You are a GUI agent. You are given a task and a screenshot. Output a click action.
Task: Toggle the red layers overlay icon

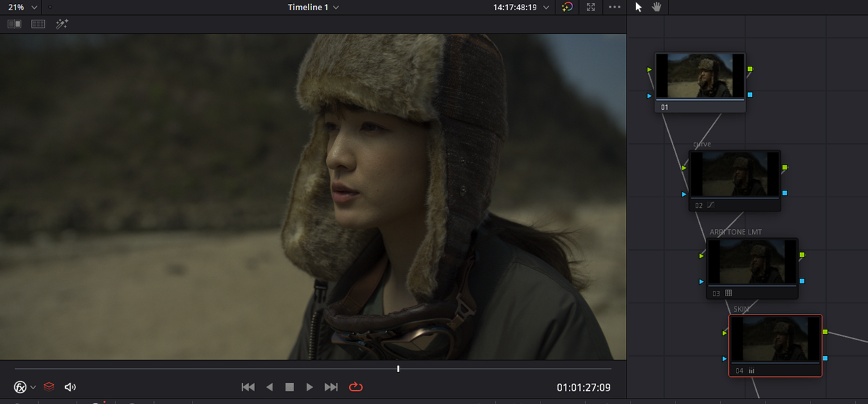(49, 387)
